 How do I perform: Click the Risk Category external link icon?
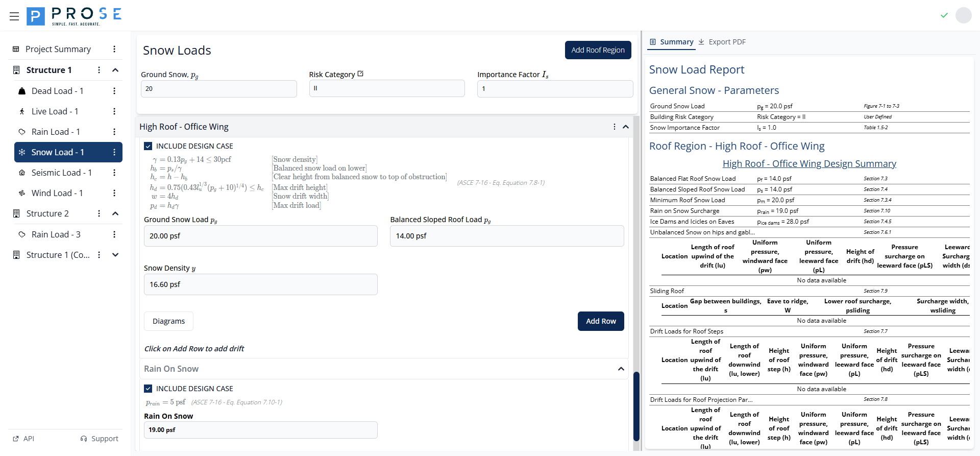[x=360, y=74]
